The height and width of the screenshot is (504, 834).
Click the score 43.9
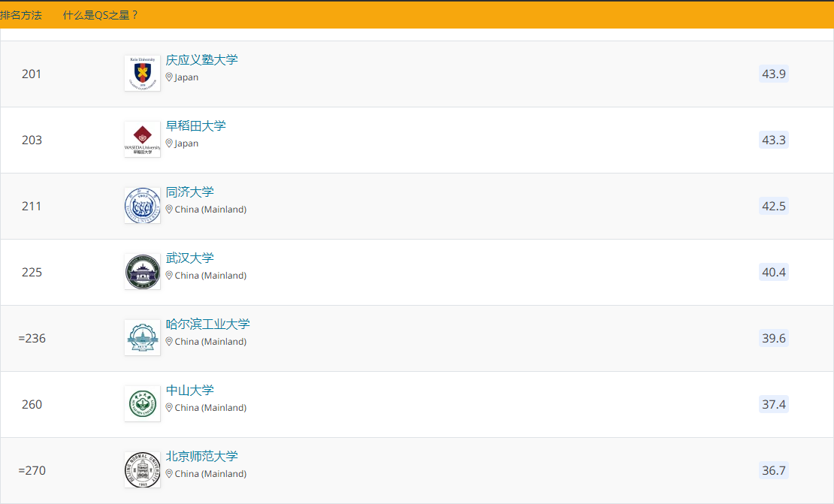coord(773,74)
